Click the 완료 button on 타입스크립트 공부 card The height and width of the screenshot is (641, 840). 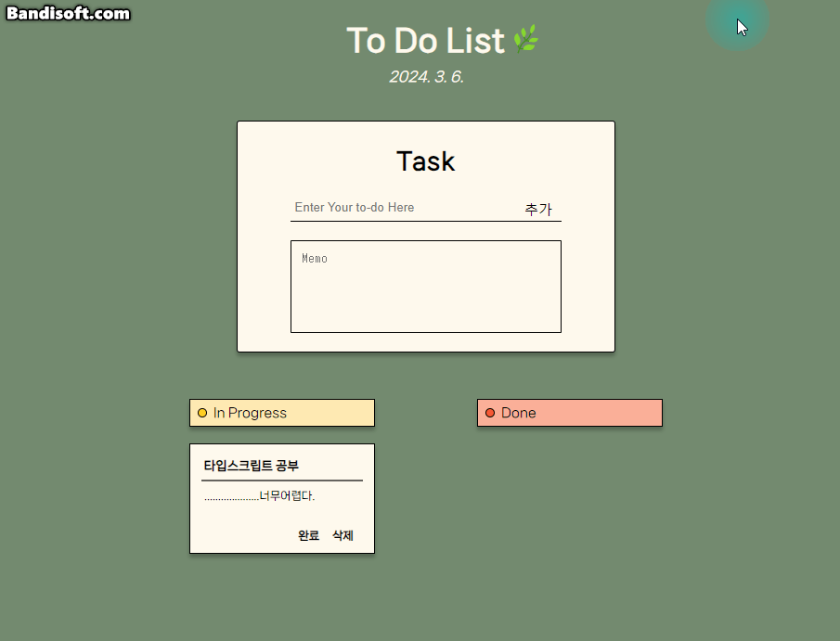[x=308, y=535]
